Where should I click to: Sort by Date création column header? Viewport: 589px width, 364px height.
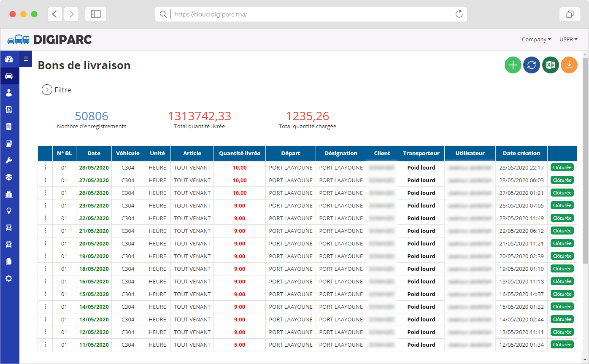click(521, 154)
